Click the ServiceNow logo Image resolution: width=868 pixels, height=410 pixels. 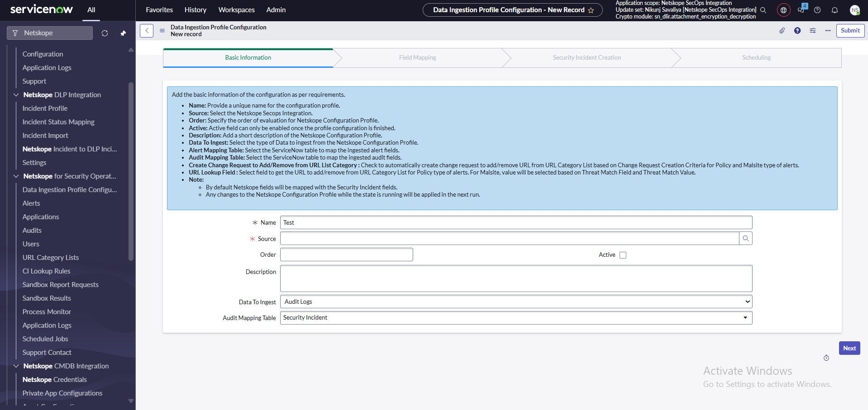click(x=41, y=9)
